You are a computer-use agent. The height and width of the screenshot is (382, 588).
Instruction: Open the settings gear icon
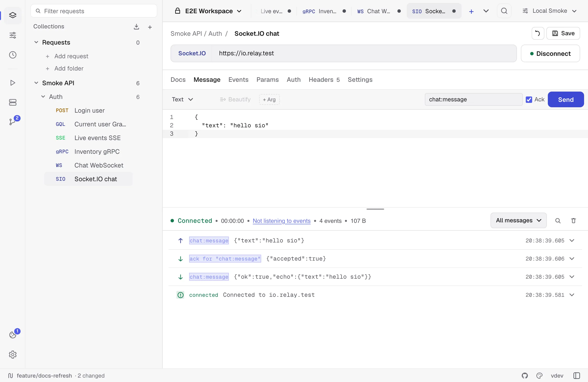(12, 355)
